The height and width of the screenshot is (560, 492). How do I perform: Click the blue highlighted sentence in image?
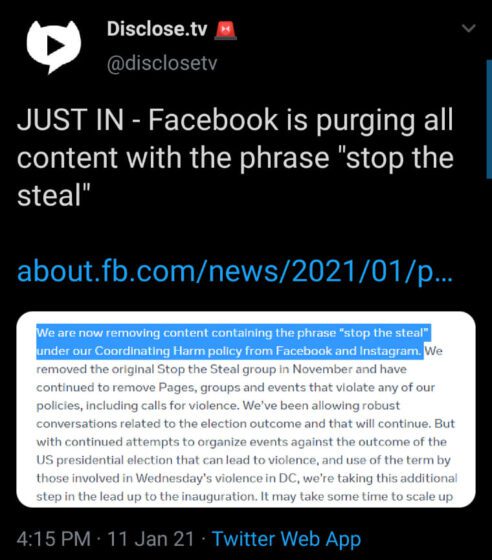point(234,342)
